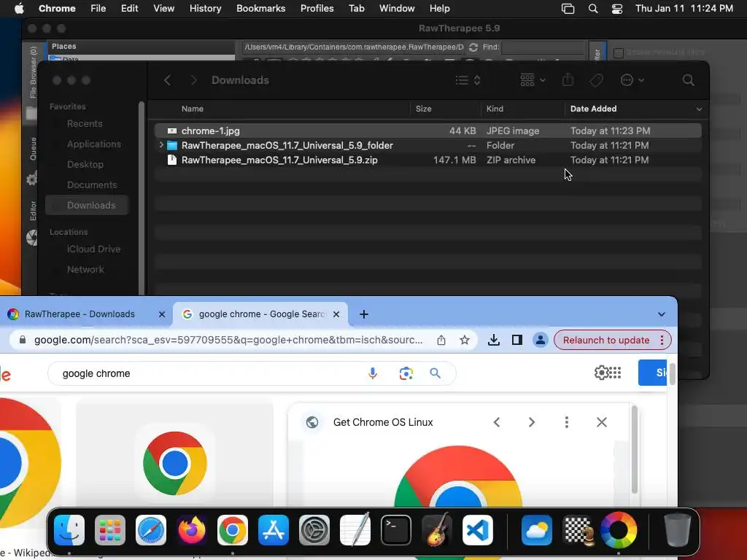Launch Safari from the Dock
Screen dimensions: 747x560
pyautogui.click(x=151, y=530)
